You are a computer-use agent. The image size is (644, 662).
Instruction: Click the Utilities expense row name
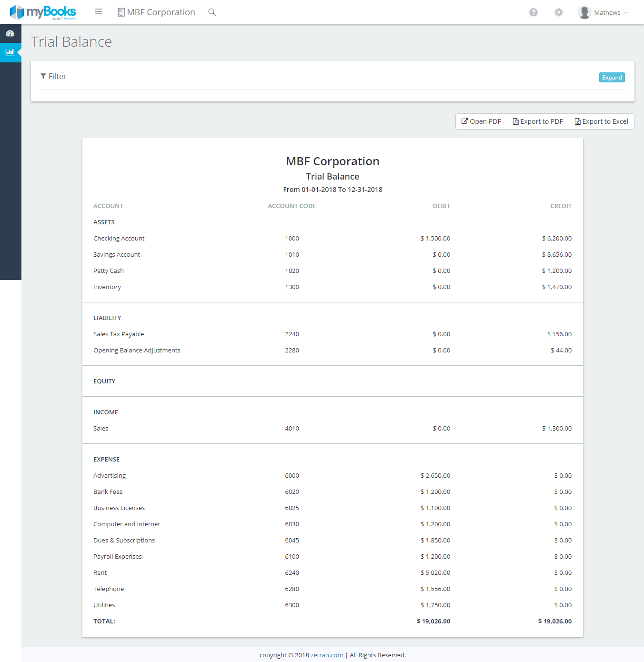(104, 605)
